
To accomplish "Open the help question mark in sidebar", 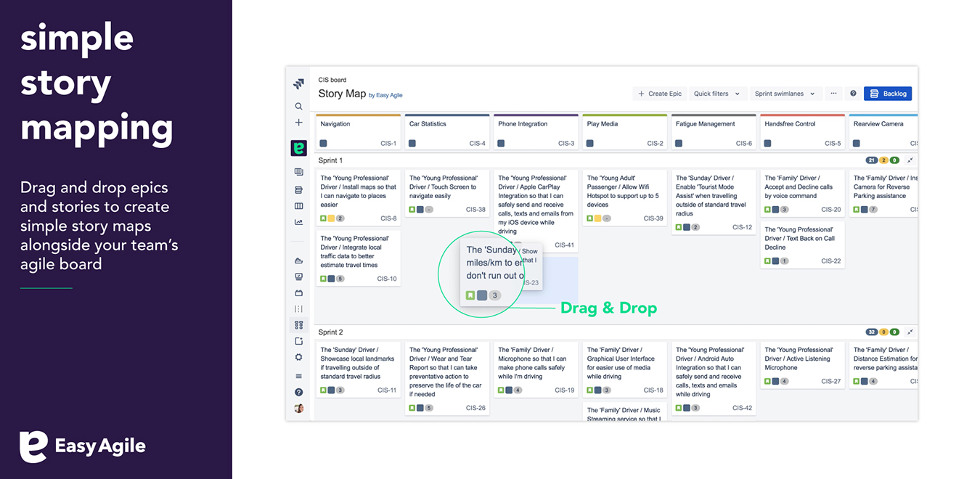I will click(298, 392).
